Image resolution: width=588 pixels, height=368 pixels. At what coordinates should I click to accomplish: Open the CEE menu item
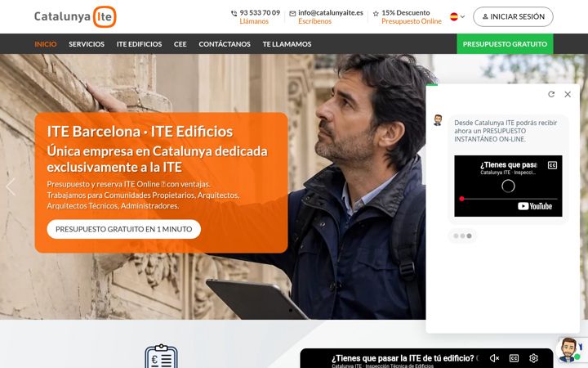180,44
